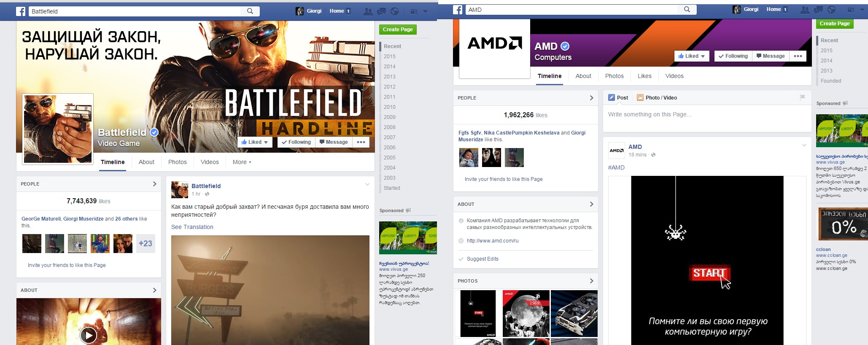Open account dropdown arrow in Battlefield window
Image resolution: width=868 pixels, height=345 pixels.
(425, 11)
